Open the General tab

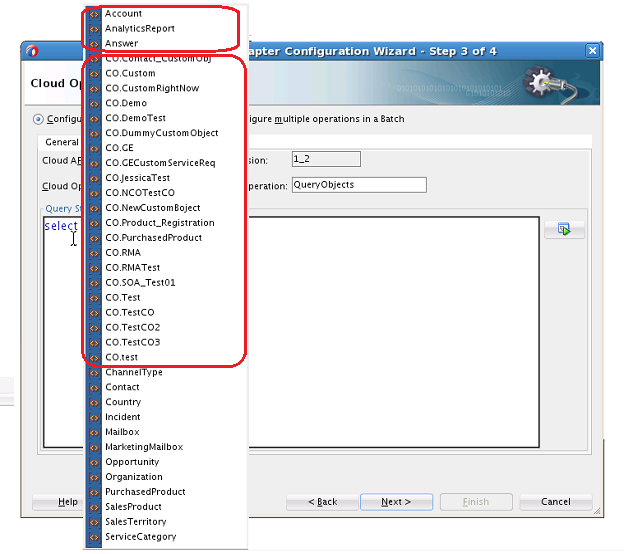point(62,142)
